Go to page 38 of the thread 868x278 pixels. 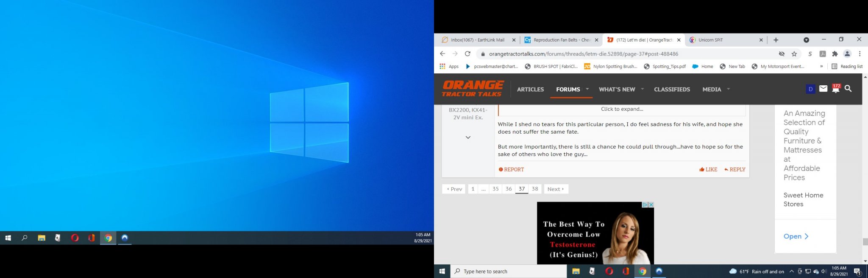535,189
